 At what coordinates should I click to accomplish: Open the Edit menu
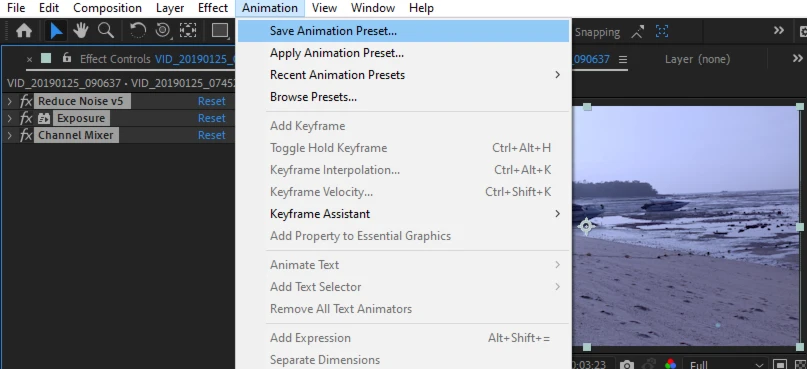pyautogui.click(x=49, y=8)
